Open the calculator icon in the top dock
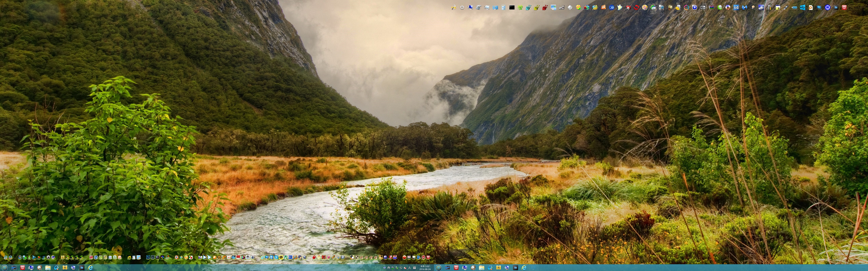This screenshot has height=271, width=868. coord(504,7)
